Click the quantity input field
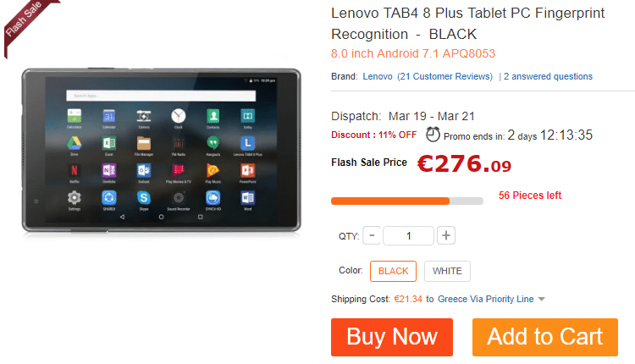Viewport: 635px width, 364px height. click(408, 235)
